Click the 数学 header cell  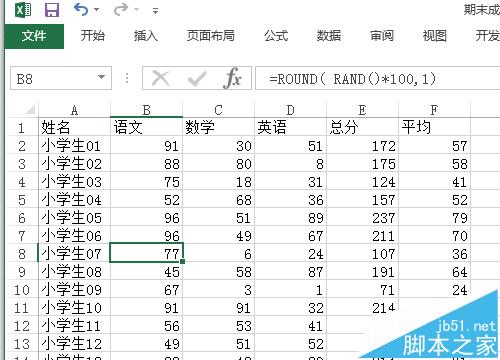(218, 127)
